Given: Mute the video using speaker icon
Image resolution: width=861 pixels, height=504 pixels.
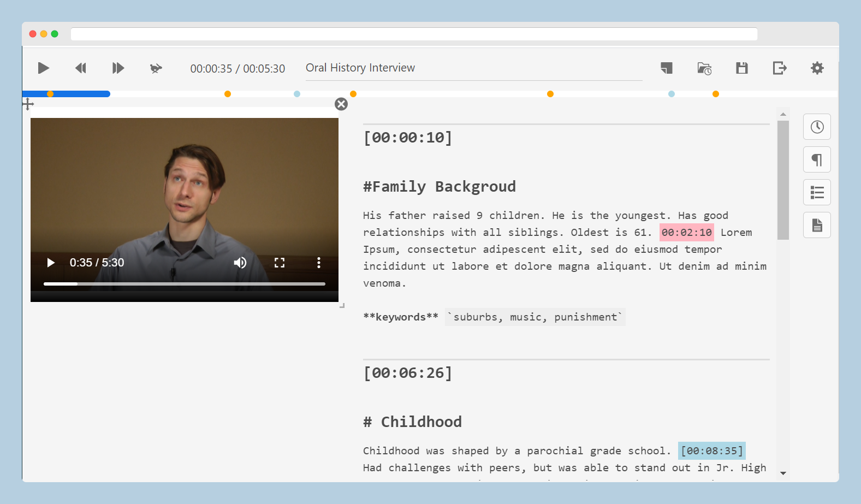Looking at the screenshot, I should pyautogui.click(x=240, y=263).
